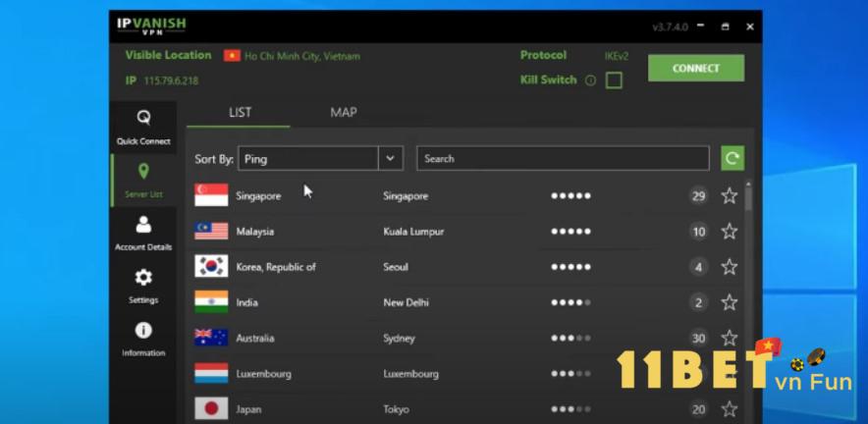
Task: Open the Server List sidebar section
Action: coord(143,181)
